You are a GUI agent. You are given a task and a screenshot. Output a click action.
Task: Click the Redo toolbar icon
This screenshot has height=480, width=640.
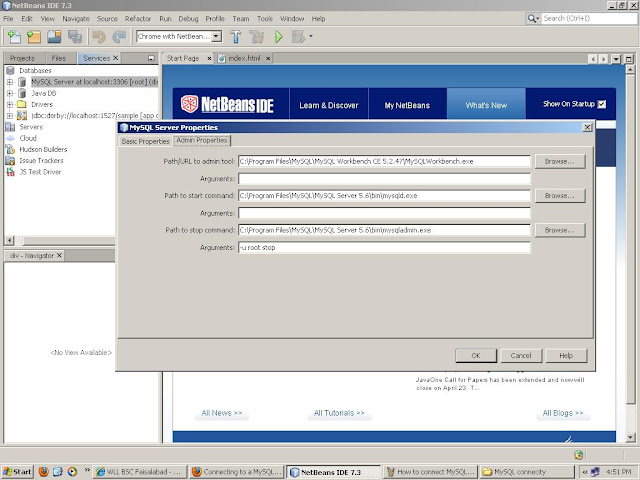119,37
